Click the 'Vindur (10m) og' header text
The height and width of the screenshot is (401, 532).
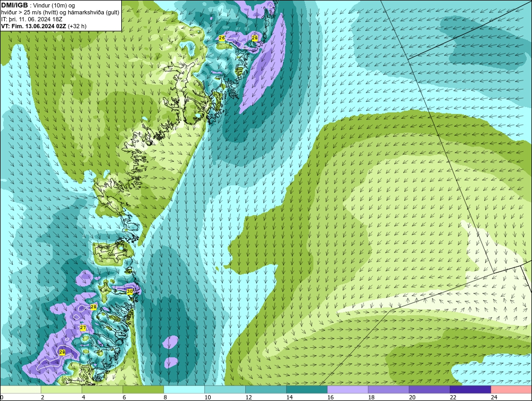pos(54,5)
